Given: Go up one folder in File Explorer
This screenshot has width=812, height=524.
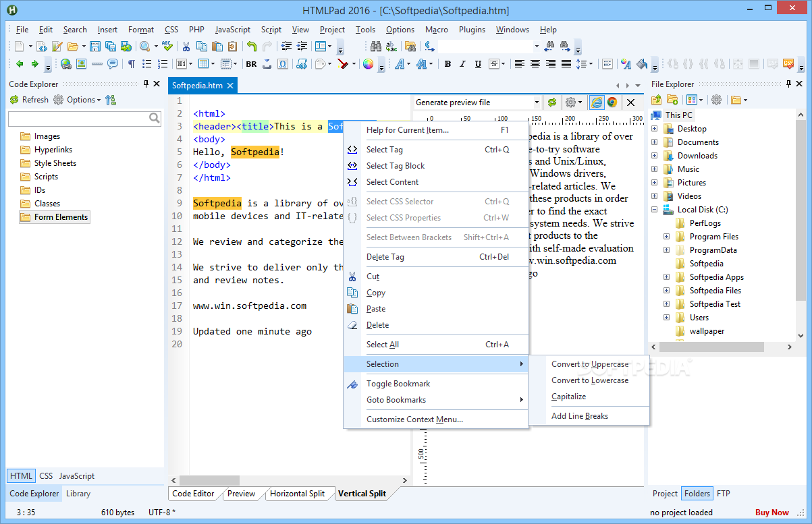Looking at the screenshot, I should point(656,100).
